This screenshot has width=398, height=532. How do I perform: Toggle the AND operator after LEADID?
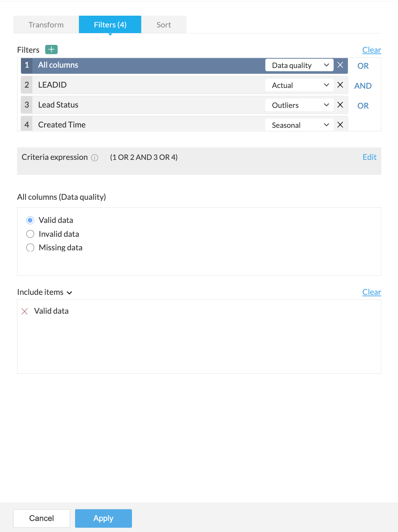pos(363,86)
